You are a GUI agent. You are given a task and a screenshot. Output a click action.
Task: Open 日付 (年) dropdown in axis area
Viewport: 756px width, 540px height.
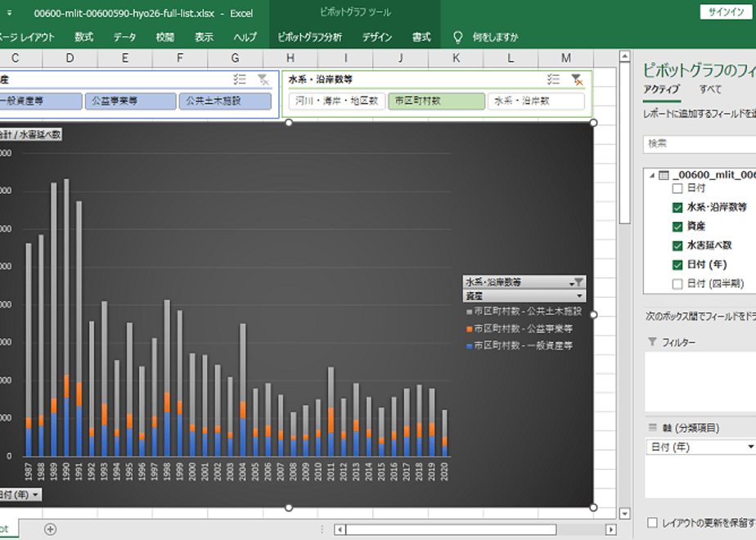tap(750, 447)
